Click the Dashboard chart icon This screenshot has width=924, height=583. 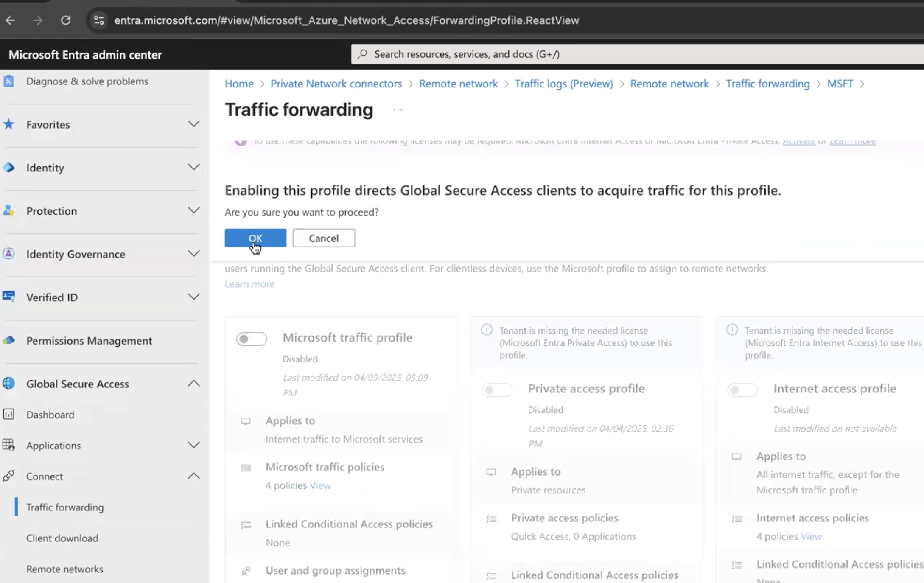click(9, 414)
